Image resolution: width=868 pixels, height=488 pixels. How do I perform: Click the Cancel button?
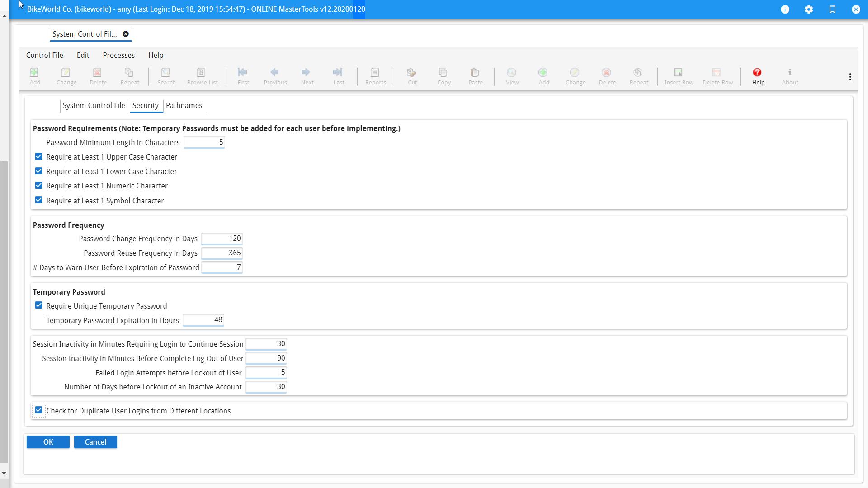[x=95, y=441]
